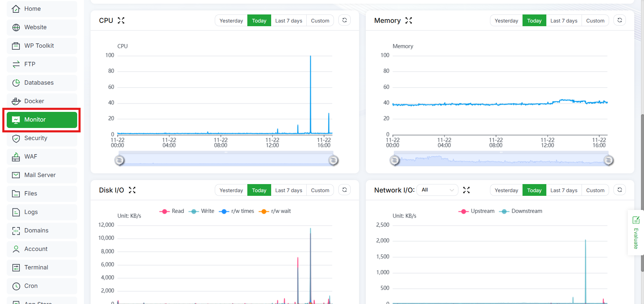The image size is (644, 304).
Task: Click the Account person icon
Action: coord(16,249)
